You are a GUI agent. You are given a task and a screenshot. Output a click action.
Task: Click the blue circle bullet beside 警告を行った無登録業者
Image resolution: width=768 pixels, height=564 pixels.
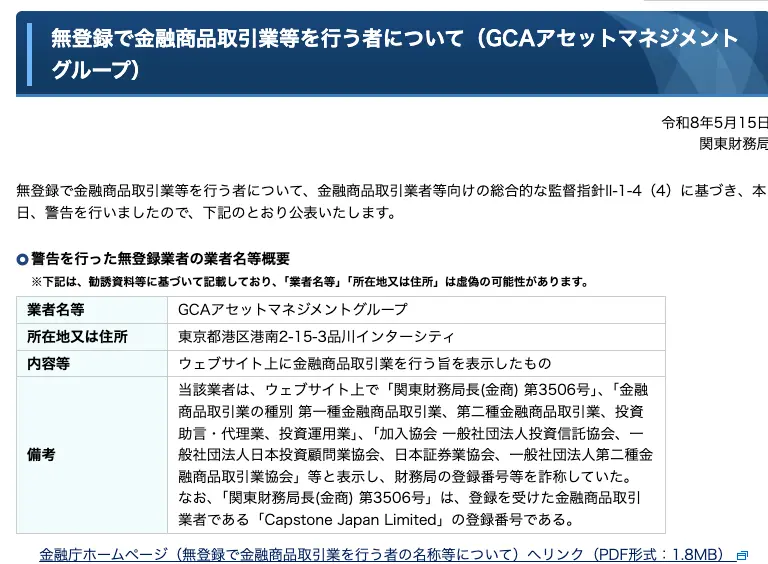point(22,259)
